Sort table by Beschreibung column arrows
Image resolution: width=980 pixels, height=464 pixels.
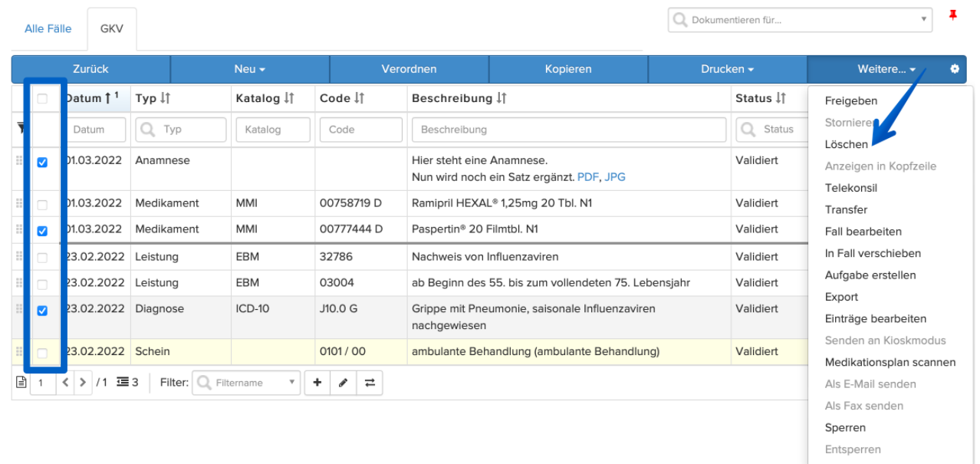502,98
